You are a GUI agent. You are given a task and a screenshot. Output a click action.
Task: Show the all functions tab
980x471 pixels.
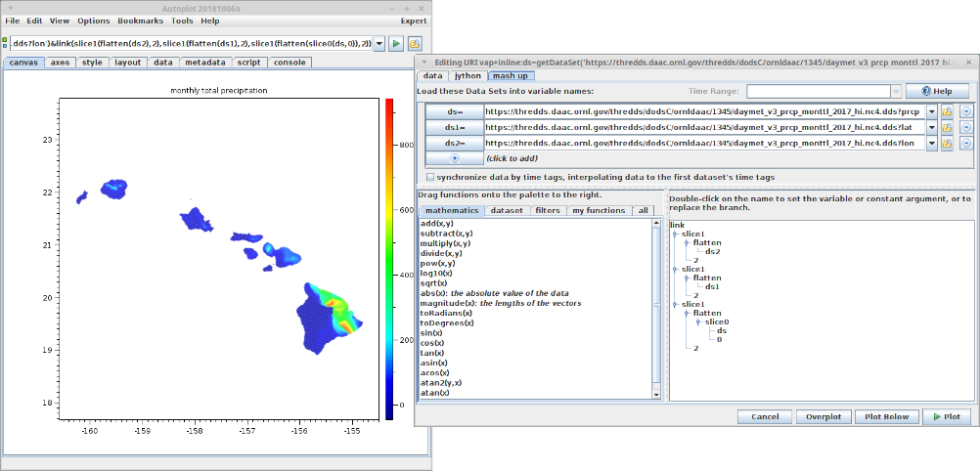click(x=644, y=210)
